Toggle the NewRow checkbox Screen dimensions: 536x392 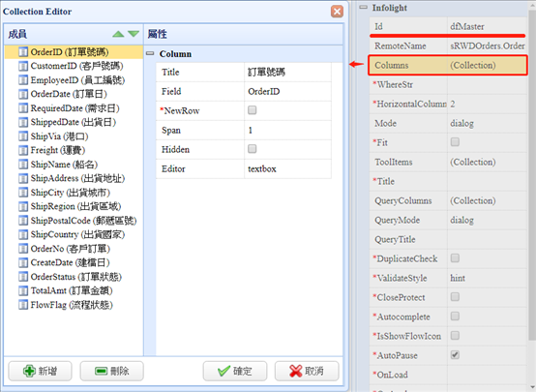pyautogui.click(x=252, y=110)
